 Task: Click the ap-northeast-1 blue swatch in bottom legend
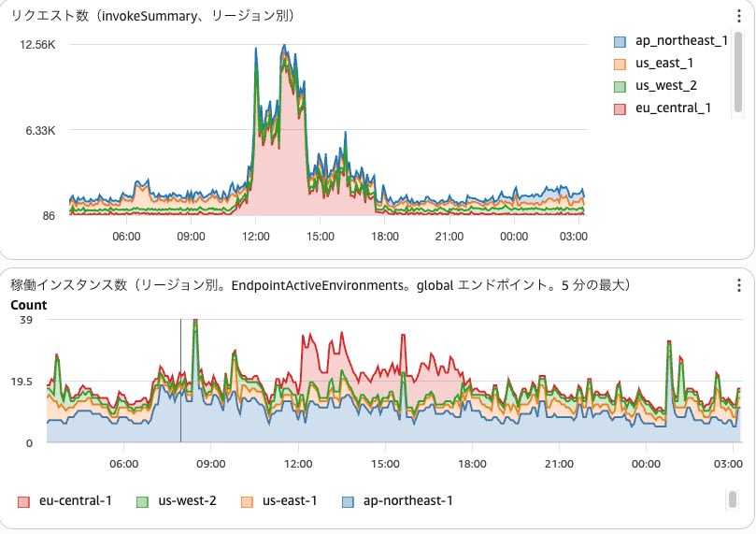coord(348,501)
